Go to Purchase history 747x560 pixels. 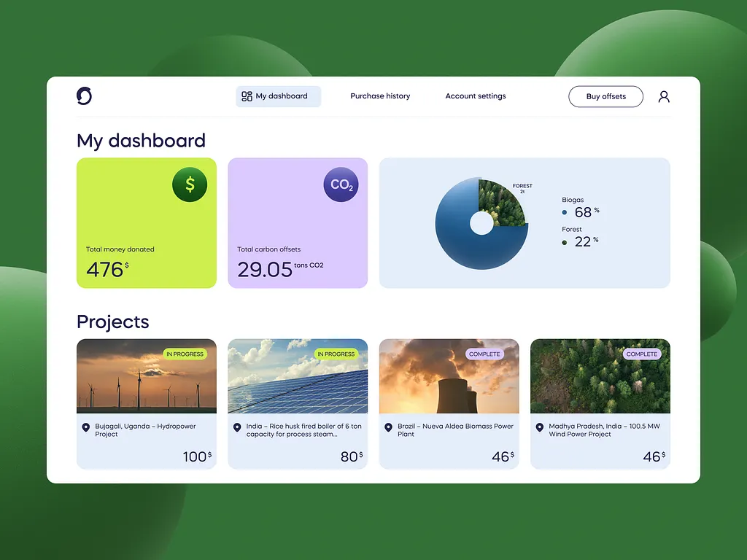(x=380, y=96)
